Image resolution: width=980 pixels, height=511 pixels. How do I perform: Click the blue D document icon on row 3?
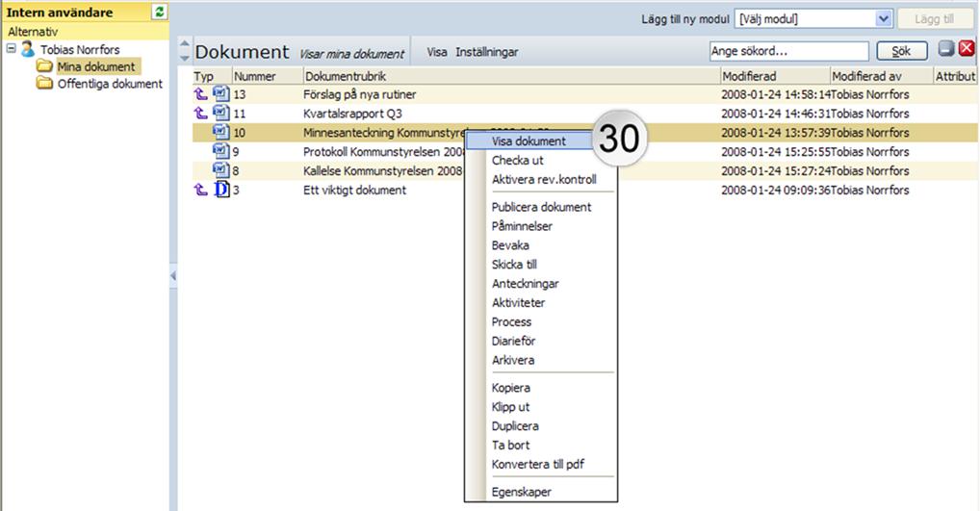[221, 189]
